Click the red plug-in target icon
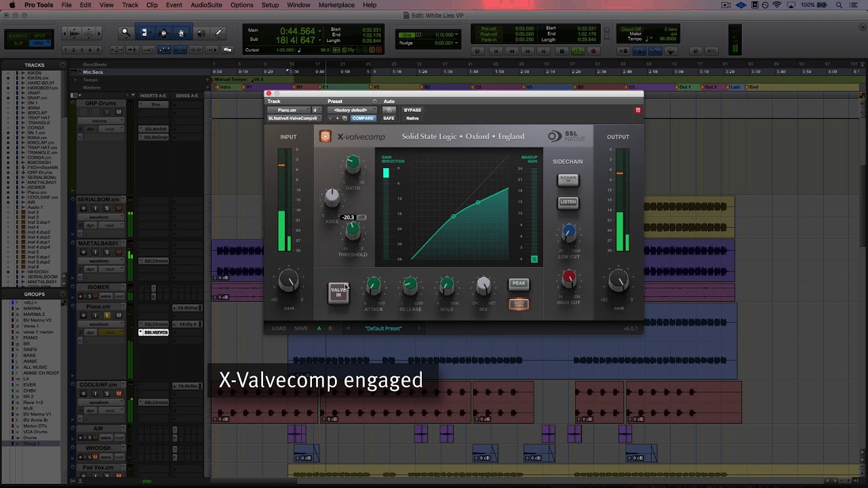The height and width of the screenshot is (488, 868). click(x=637, y=110)
